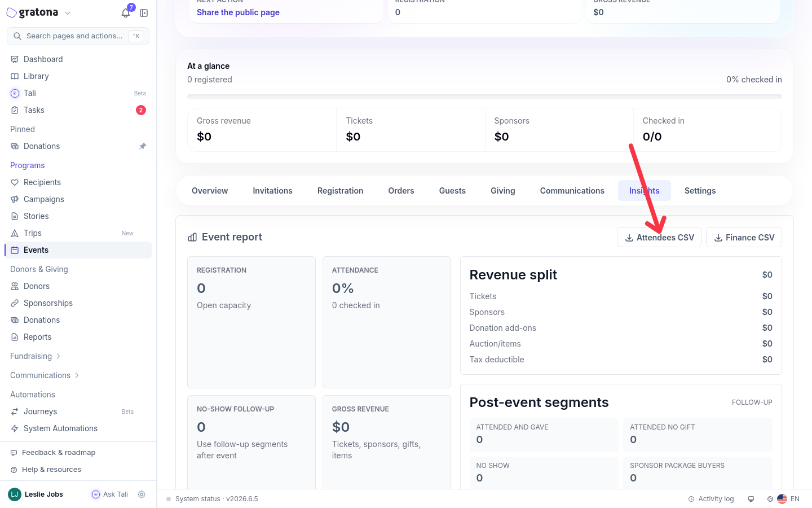Open Stories page
Screen dimensions: 812x508
point(78,216)
